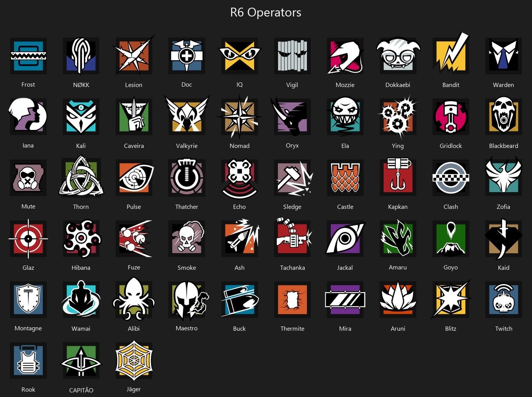Select the Rook armor vest icon
Screen dimensions: 532x397
pyautogui.click(x=28, y=361)
